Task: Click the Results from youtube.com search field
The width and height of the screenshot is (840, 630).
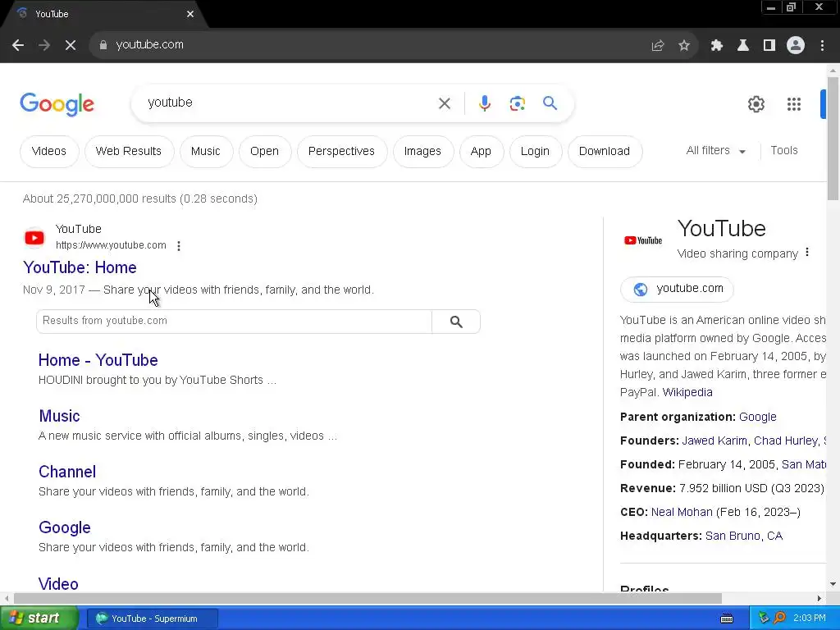Action: point(234,322)
